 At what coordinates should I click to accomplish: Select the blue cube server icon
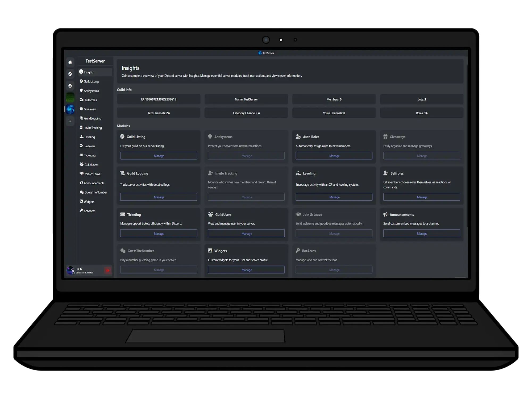[70, 109]
